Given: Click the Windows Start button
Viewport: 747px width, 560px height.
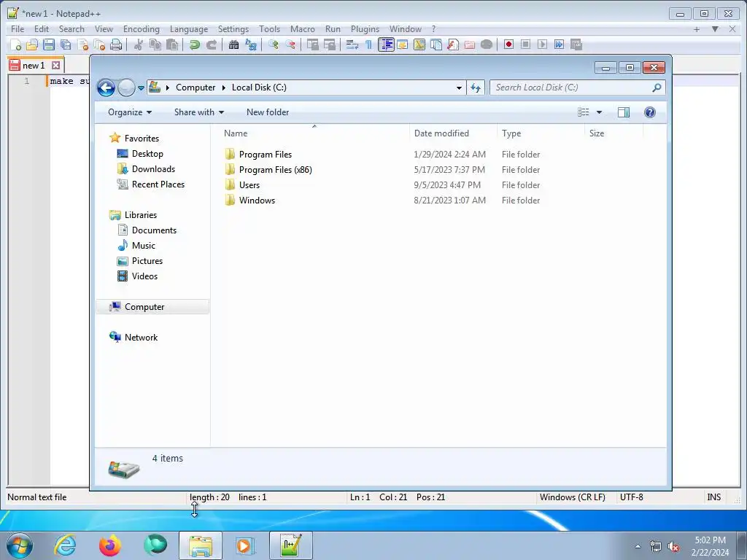Looking at the screenshot, I should (x=20, y=545).
